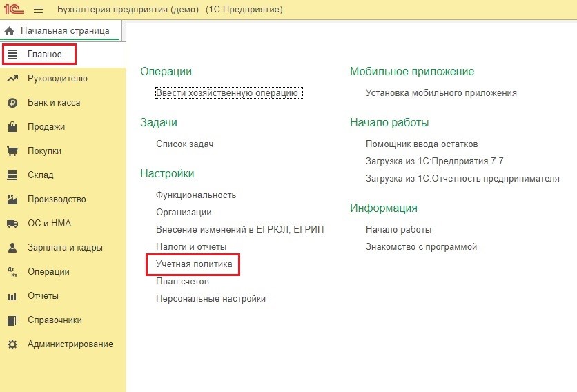Viewport: 577px width, 392px height.
Task: Open the Справочники section
Action: [55, 320]
